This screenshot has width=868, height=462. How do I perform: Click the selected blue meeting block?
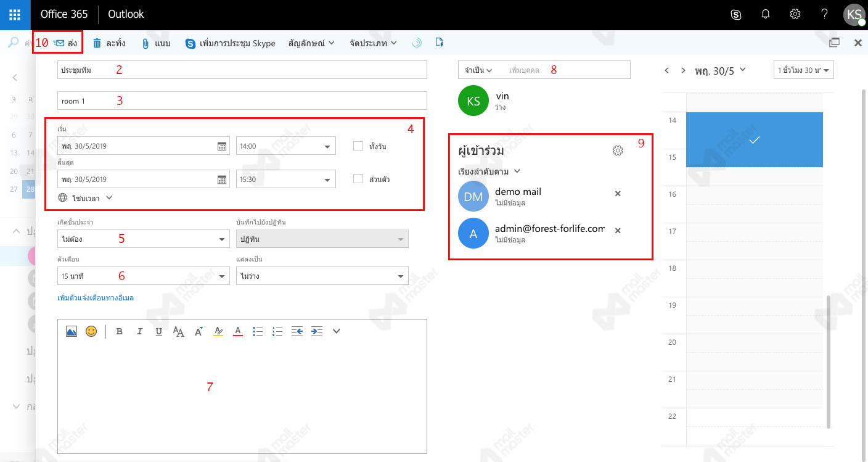coord(754,140)
